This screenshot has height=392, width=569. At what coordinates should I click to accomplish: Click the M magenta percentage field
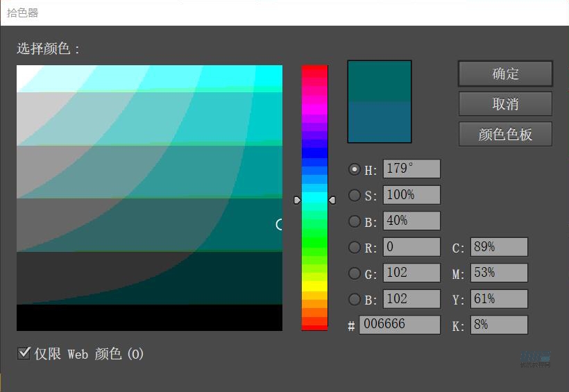[x=498, y=273]
